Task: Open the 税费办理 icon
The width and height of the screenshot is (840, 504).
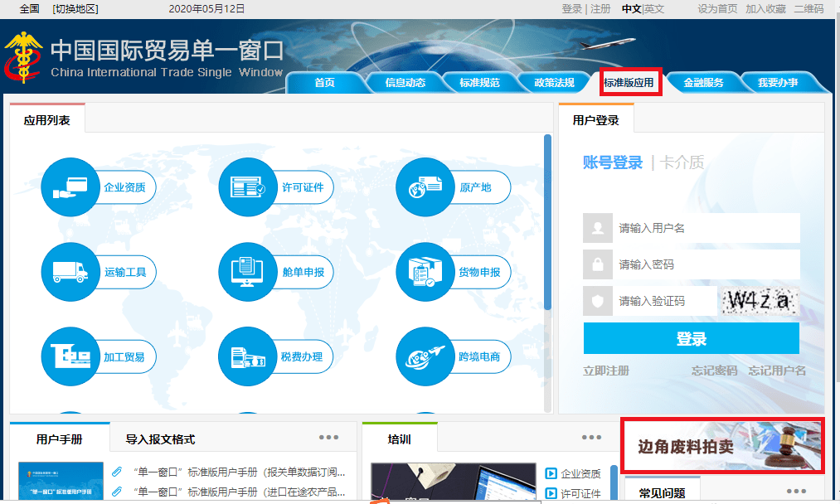Action: tap(247, 356)
